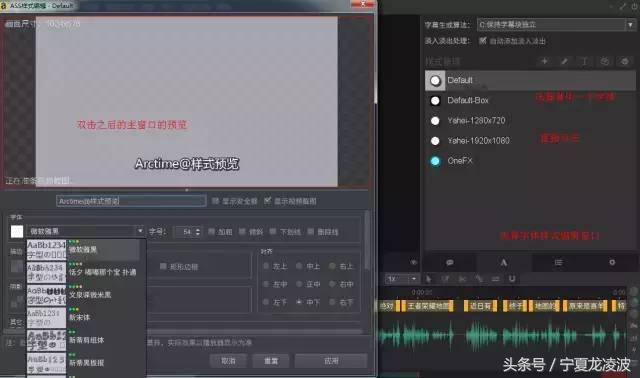Screen dimensions: 640x378
Task: Select the pointer arrow tool in timeline toolbar
Action: (x=429, y=279)
